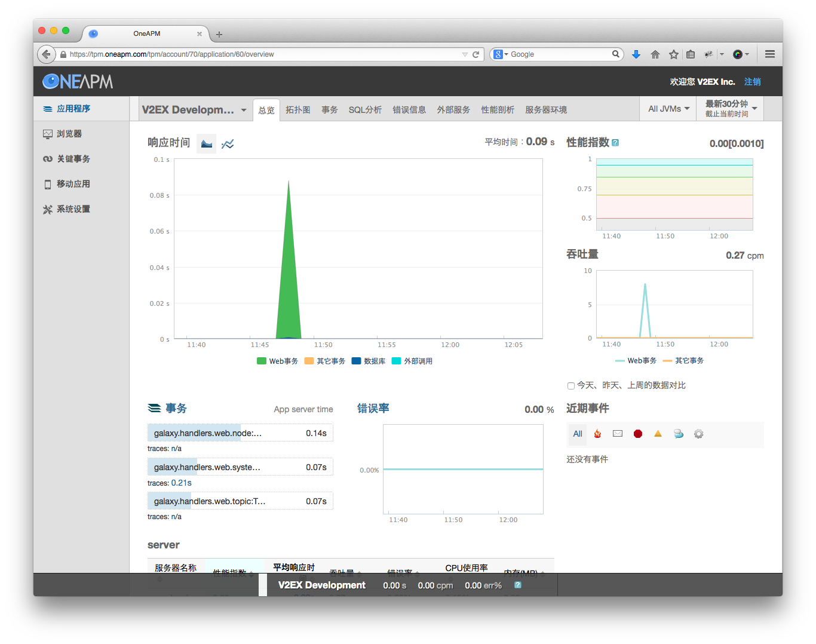Open the 最新30分钟 time range dropdown
This screenshot has height=644, width=816.
731,109
